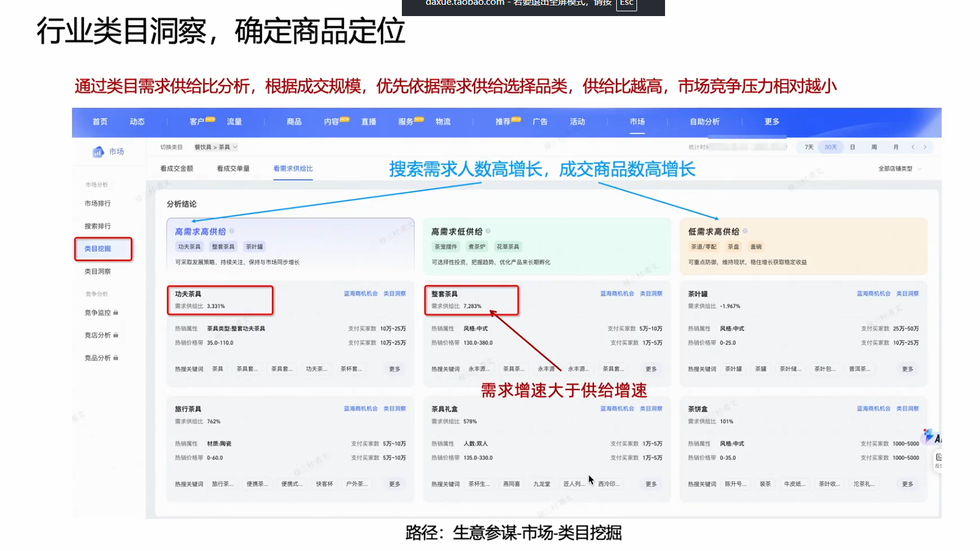Screen dimensions: 980x551
Task: Open the 餐饮具 > 茶具 category dropdown
Action: click(216, 147)
